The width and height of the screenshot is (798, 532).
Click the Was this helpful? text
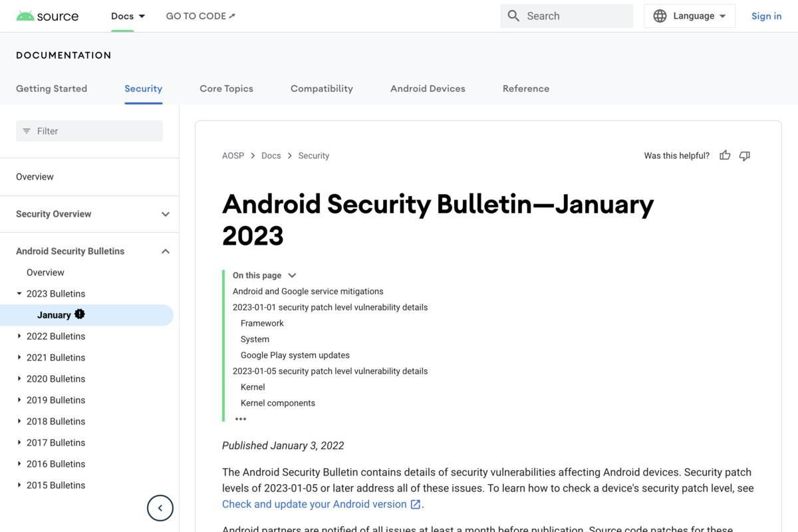tap(677, 156)
